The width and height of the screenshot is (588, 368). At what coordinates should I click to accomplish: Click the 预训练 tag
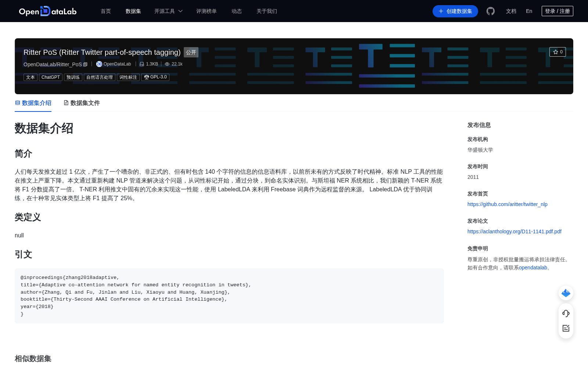click(x=73, y=77)
